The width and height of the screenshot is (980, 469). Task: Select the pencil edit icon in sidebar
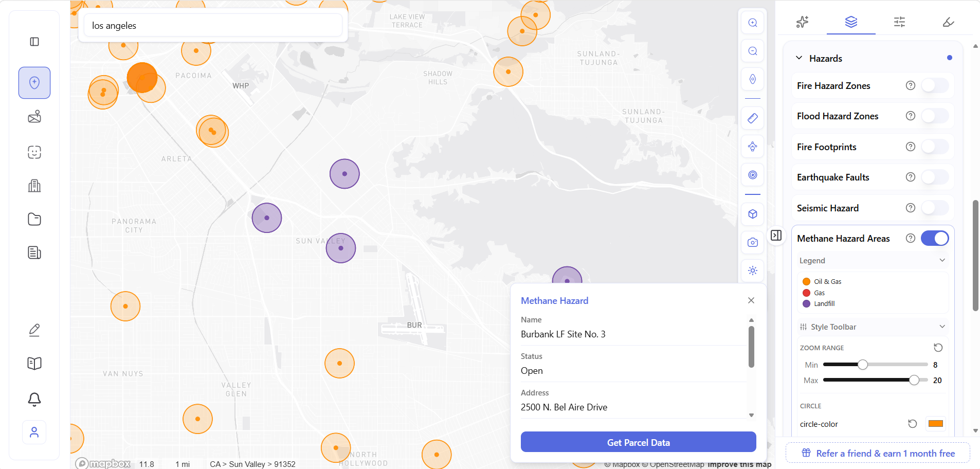34,330
